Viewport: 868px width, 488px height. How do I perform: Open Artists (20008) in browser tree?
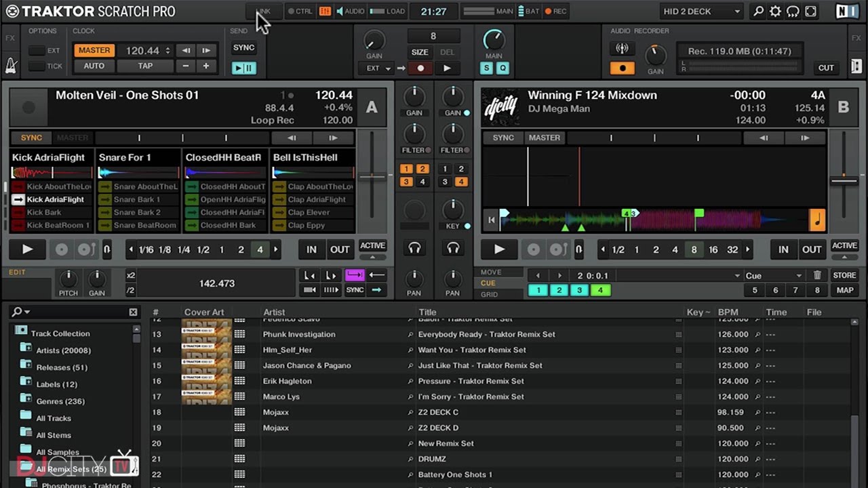coord(63,350)
